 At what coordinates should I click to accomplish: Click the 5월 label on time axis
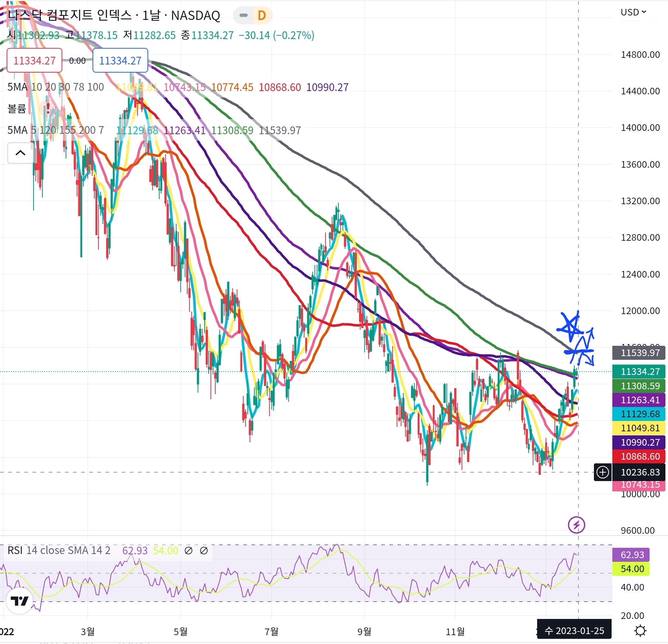click(181, 631)
